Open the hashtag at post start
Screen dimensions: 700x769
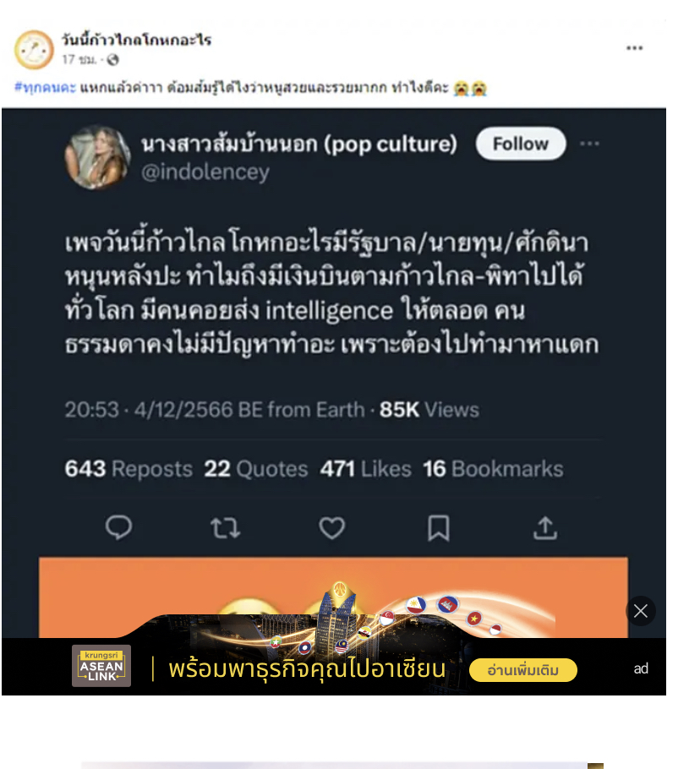click(x=45, y=88)
